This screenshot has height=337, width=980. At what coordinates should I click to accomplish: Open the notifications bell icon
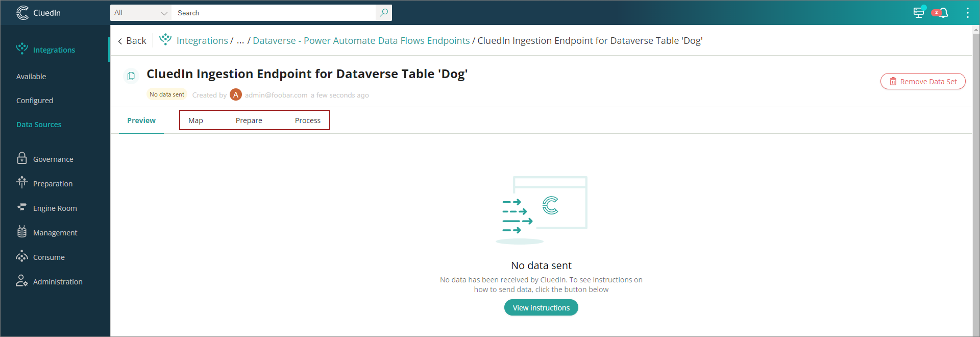(943, 13)
